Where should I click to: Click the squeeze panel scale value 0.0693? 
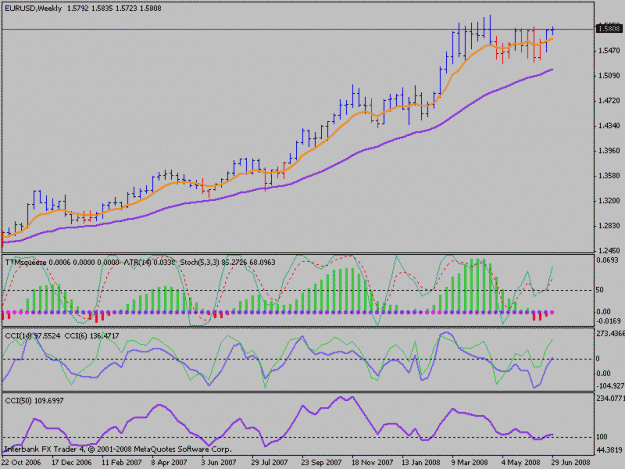[608, 260]
